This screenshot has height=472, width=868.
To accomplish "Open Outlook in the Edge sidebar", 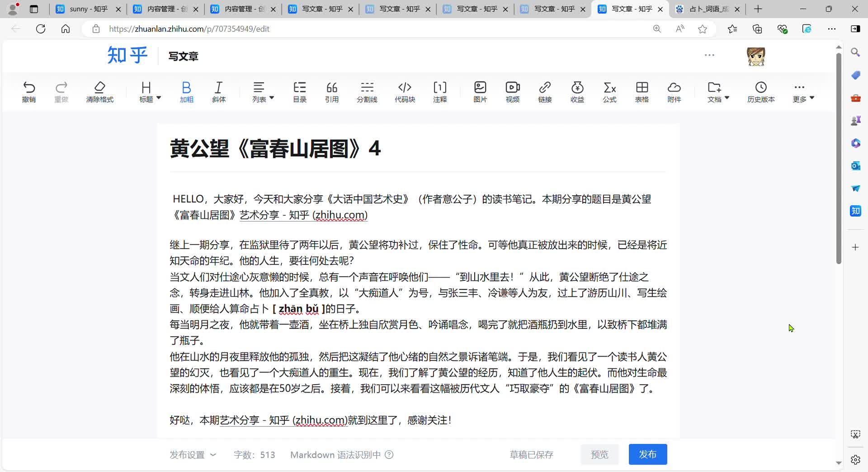I will pyautogui.click(x=855, y=166).
